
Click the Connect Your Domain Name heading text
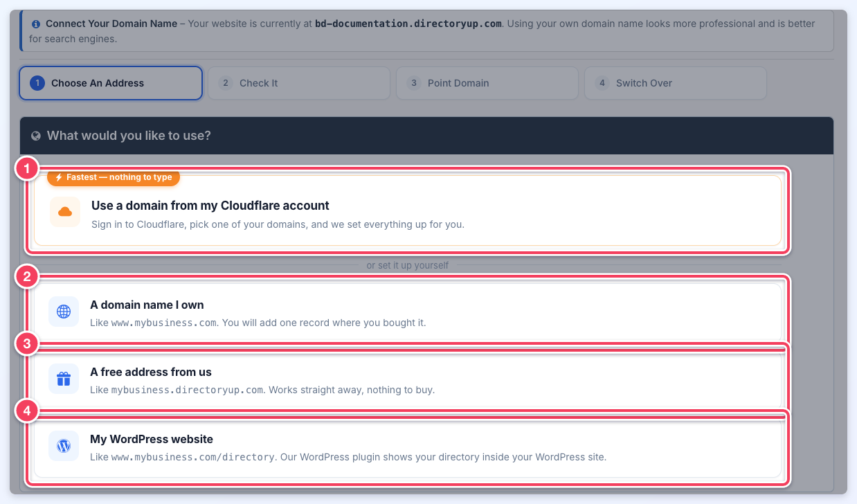coord(111,24)
